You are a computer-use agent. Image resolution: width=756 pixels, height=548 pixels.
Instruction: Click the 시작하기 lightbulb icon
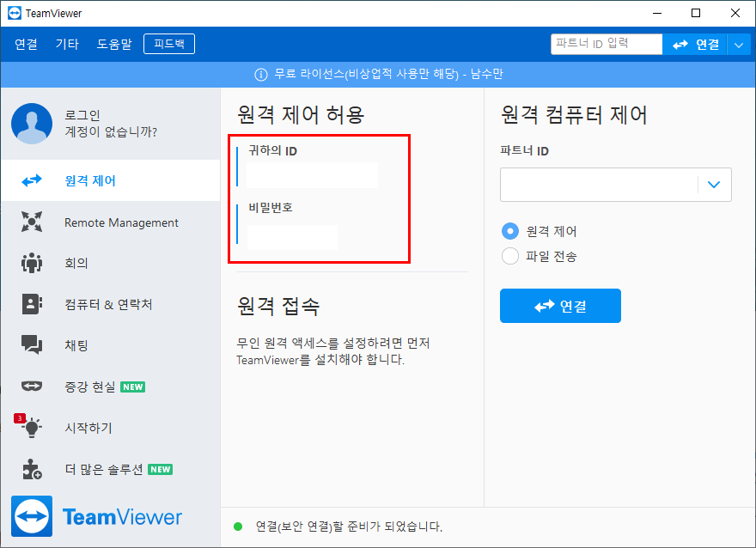pos(32,428)
